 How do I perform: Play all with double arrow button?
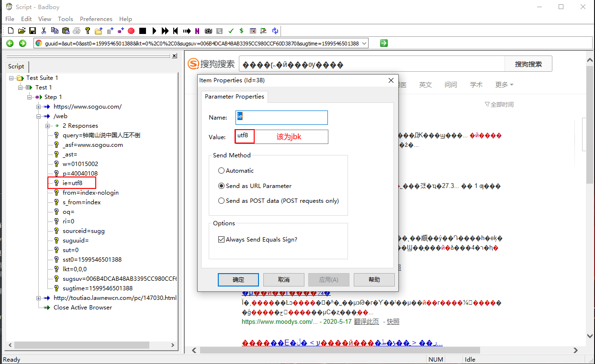pyautogui.click(x=165, y=31)
